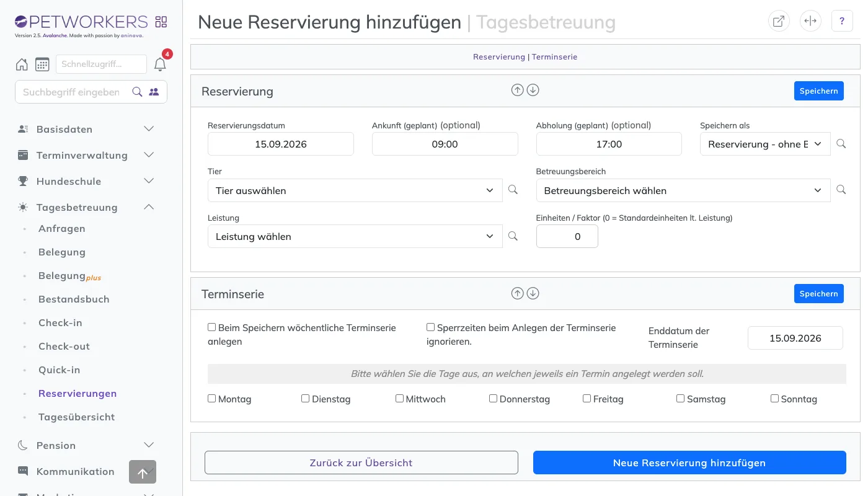The height and width of the screenshot is (496, 868).
Task: Click Neue Reservierung hinzufügen button
Action: tap(689, 463)
